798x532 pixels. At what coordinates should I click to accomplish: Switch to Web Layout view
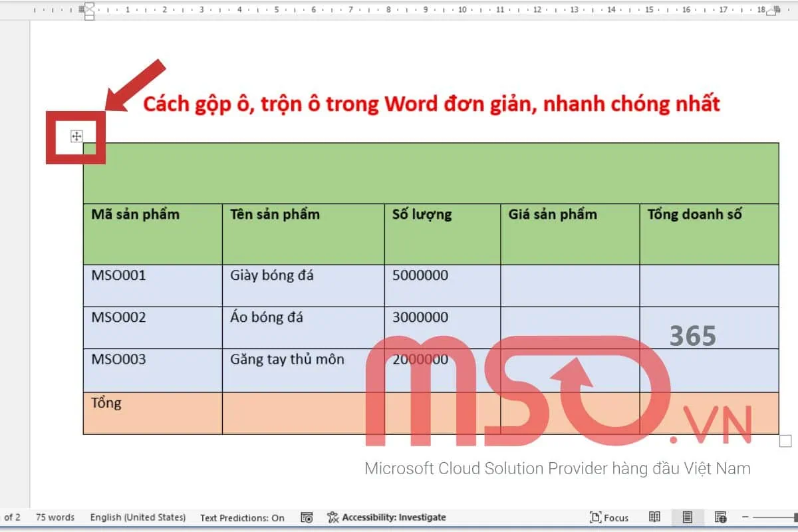click(721, 517)
